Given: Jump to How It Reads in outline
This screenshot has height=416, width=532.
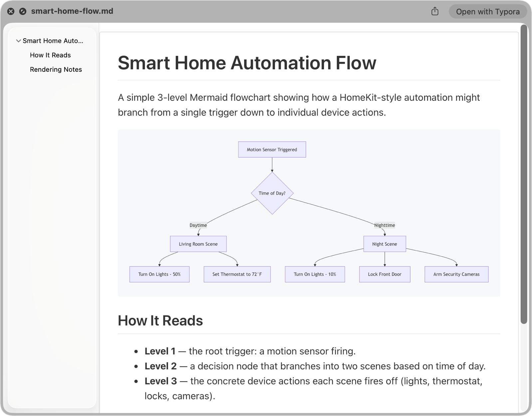Looking at the screenshot, I should click(50, 55).
